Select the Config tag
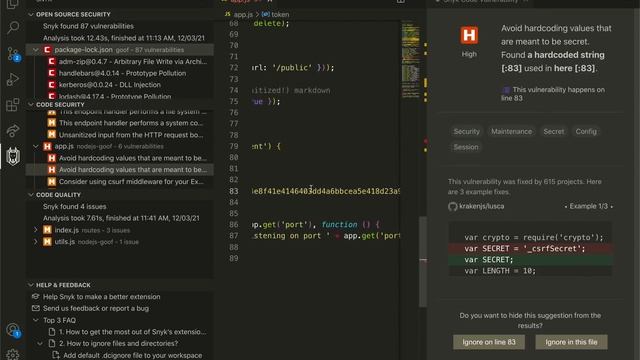Viewport: 640px width, 360px height. [586, 131]
